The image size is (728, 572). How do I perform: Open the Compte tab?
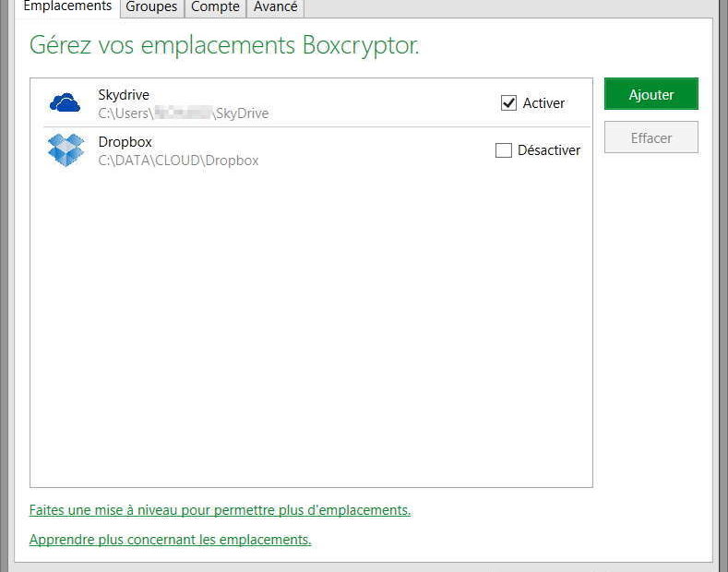215,7
